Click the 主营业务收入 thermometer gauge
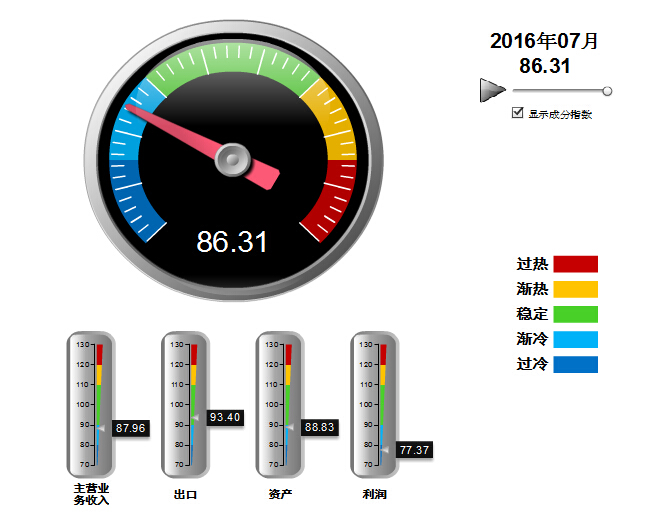 tap(91, 405)
